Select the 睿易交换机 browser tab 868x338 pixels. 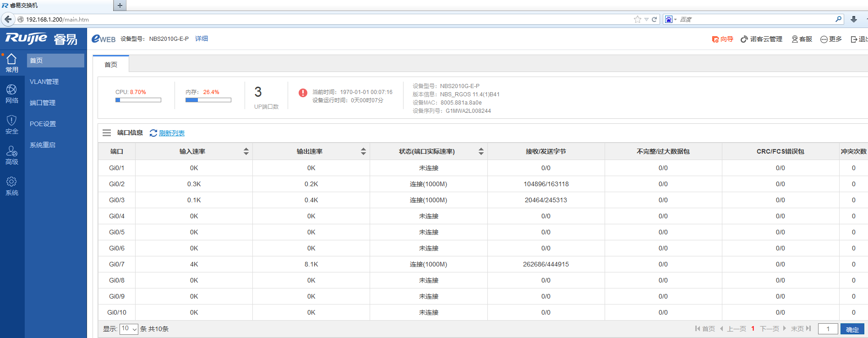pyautogui.click(x=56, y=6)
